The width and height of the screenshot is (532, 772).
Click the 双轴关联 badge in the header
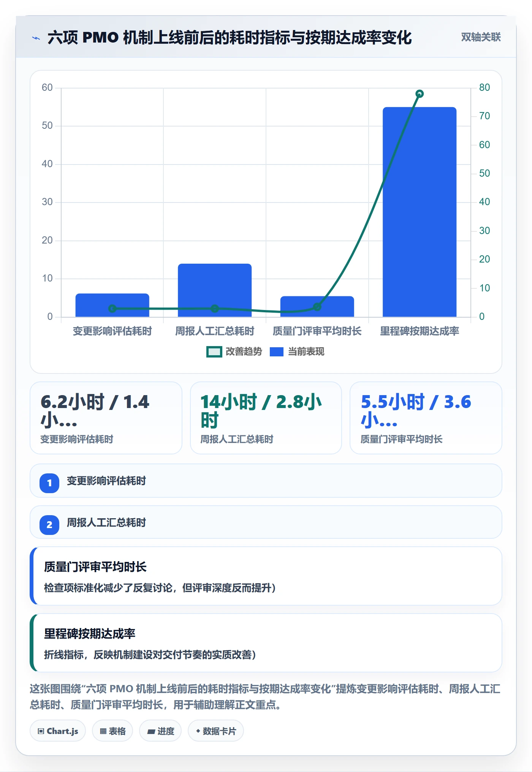(x=481, y=37)
